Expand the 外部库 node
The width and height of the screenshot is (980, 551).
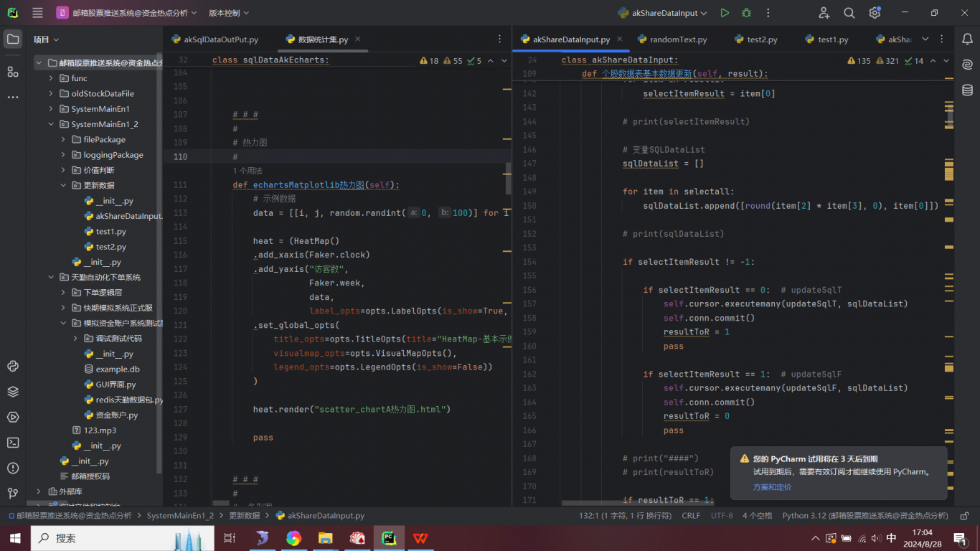[x=39, y=491]
